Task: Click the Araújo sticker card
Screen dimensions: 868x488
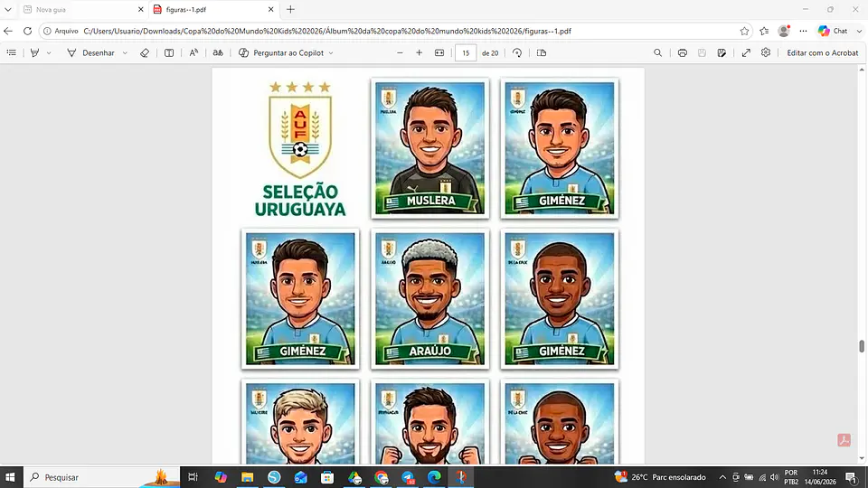Action: click(x=429, y=299)
